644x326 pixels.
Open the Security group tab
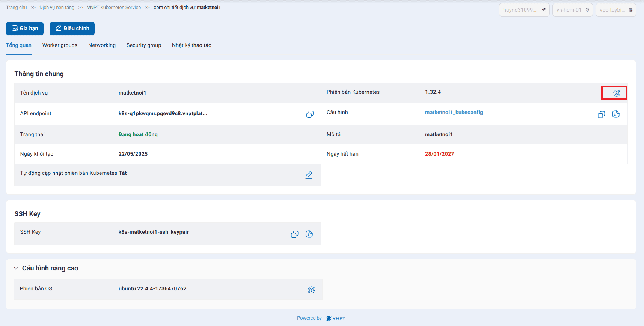(144, 45)
